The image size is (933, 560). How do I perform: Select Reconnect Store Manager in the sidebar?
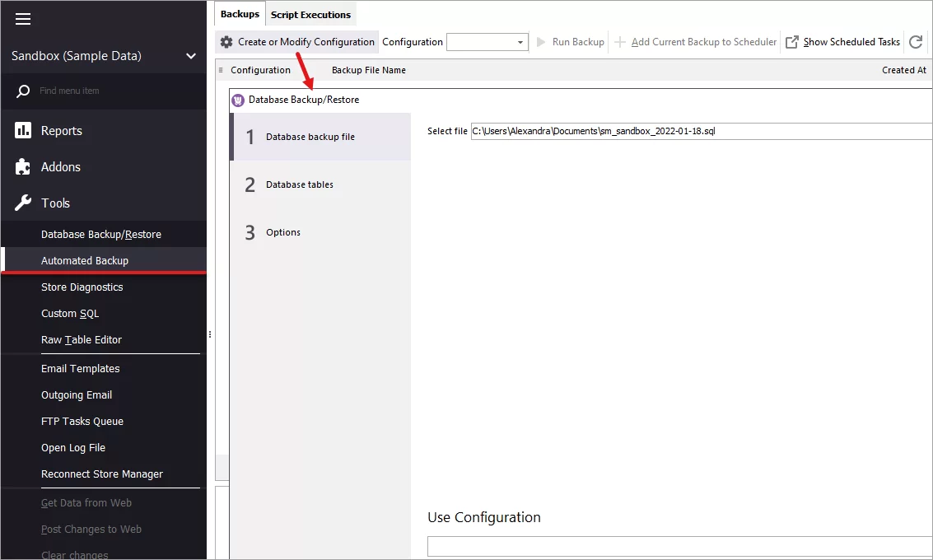pos(102,474)
